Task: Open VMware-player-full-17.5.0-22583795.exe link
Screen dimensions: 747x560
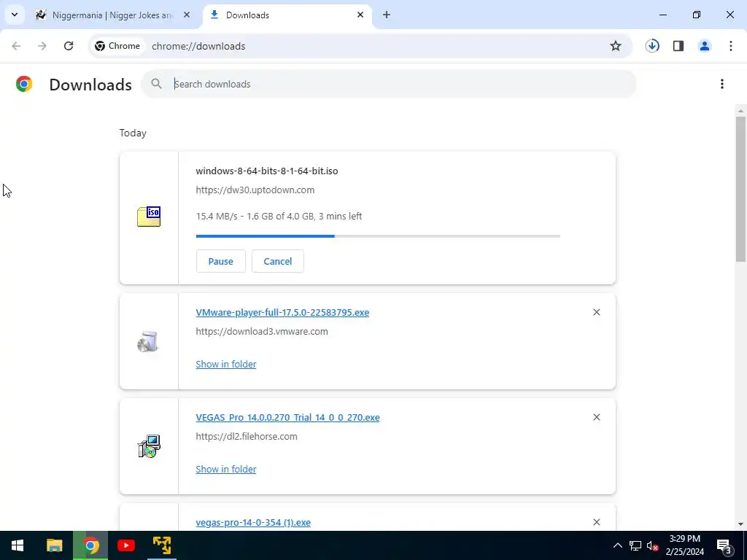Action: point(282,313)
